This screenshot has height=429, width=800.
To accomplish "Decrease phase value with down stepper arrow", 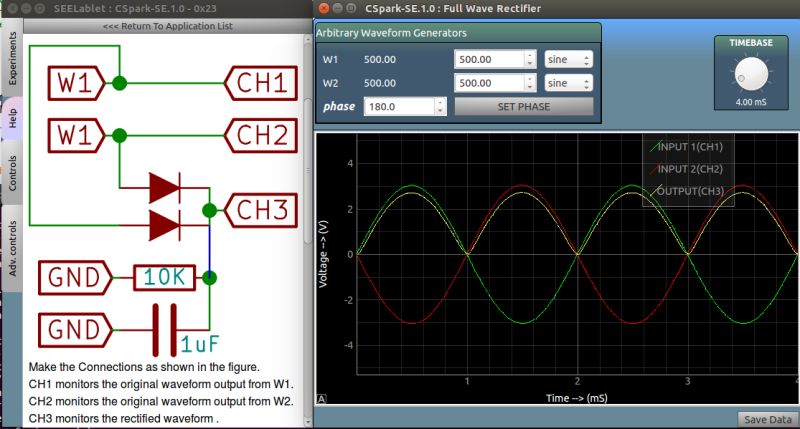I will (440, 111).
